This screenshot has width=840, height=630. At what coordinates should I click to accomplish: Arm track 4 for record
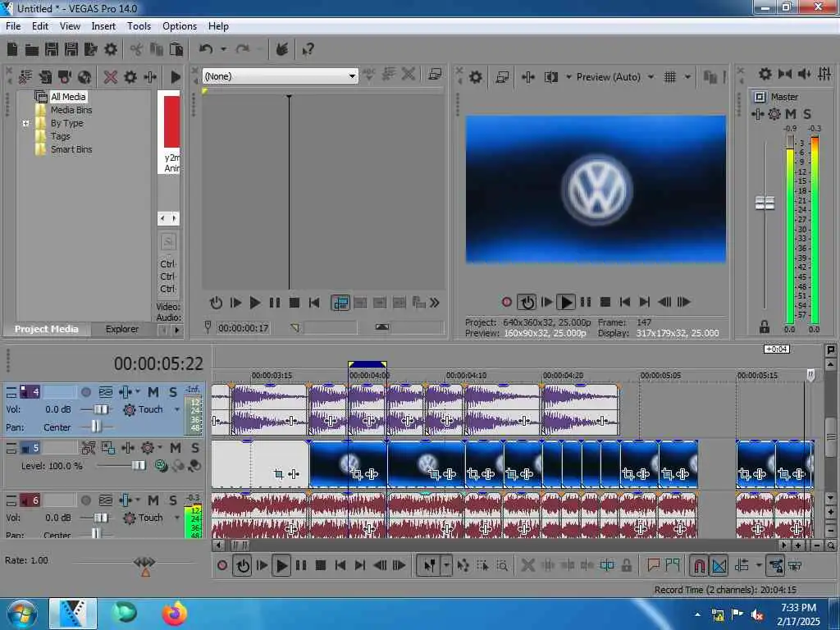85,393
